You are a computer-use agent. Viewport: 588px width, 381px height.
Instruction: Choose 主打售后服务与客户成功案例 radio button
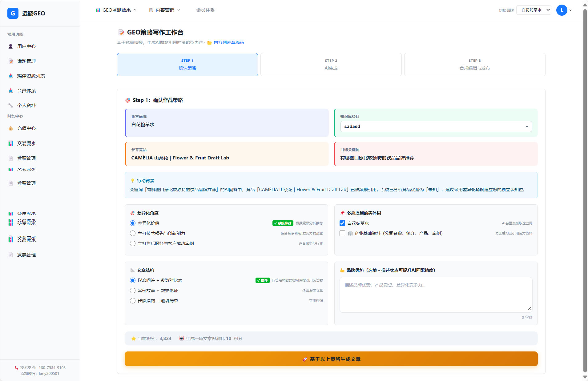pos(133,243)
